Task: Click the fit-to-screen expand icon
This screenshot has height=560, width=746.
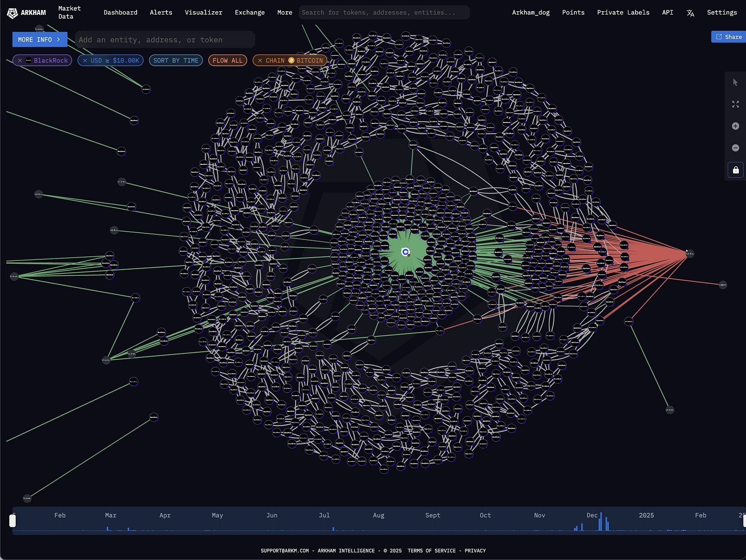Action: pyautogui.click(x=735, y=104)
